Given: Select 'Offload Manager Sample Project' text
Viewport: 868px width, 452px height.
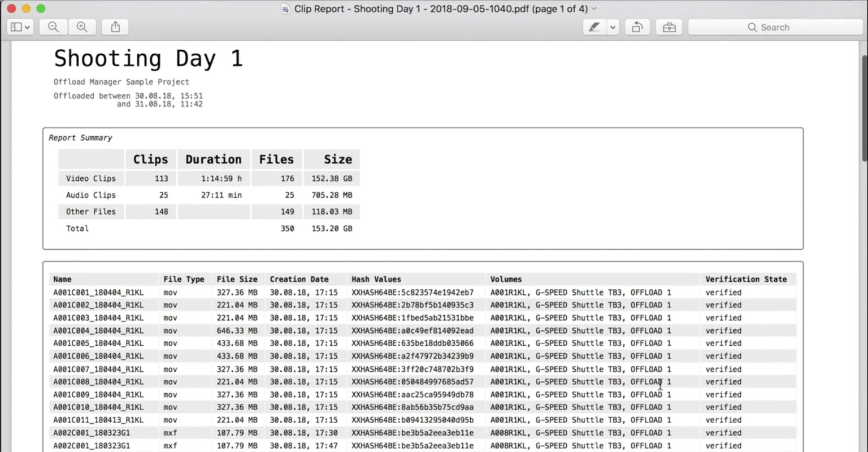Looking at the screenshot, I should [121, 82].
